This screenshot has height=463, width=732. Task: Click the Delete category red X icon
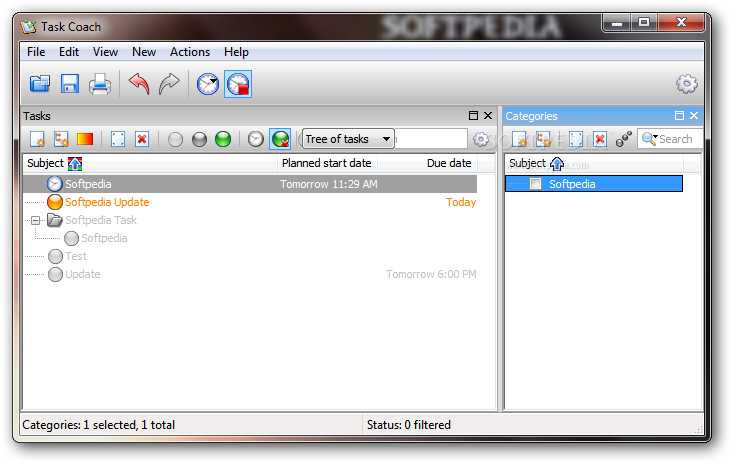(600, 139)
